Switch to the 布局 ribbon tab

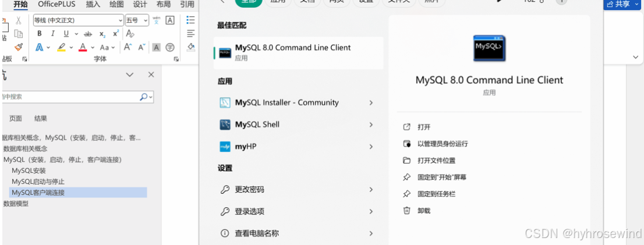coord(164,5)
